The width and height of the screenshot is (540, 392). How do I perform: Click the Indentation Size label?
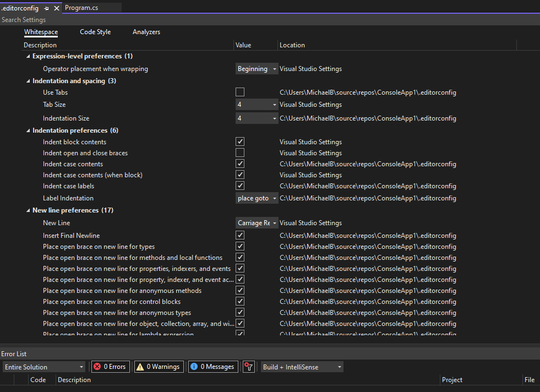66,118
